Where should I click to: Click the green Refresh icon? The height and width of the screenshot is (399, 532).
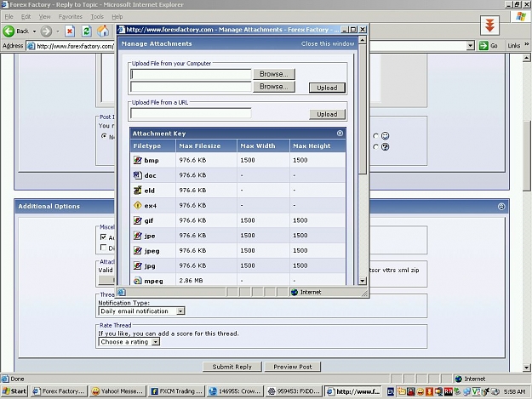(87, 31)
